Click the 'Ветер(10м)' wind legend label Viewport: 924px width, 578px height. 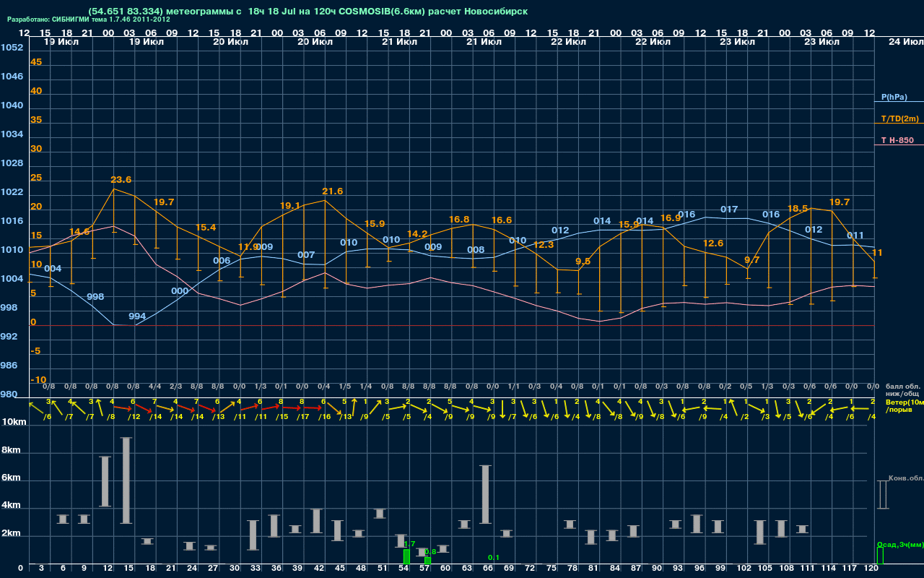(x=905, y=402)
